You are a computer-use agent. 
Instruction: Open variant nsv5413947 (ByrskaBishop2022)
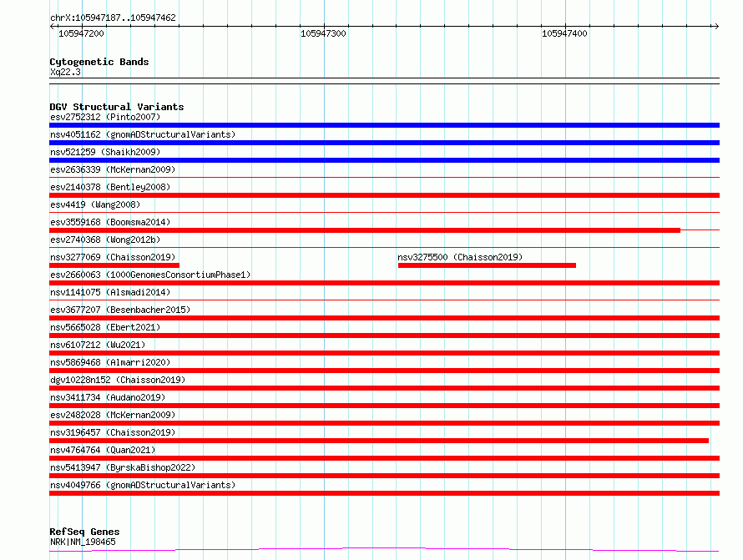click(x=123, y=467)
